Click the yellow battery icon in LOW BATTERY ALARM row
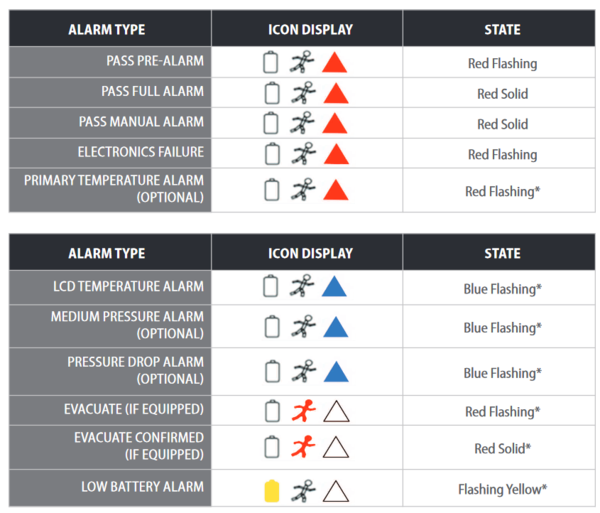 (271, 491)
